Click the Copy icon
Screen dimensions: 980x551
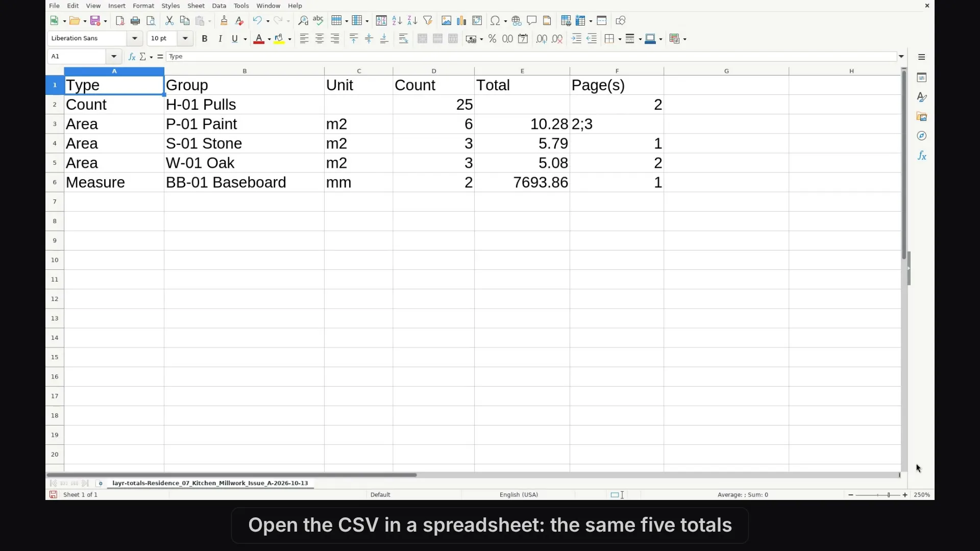[x=185, y=21]
